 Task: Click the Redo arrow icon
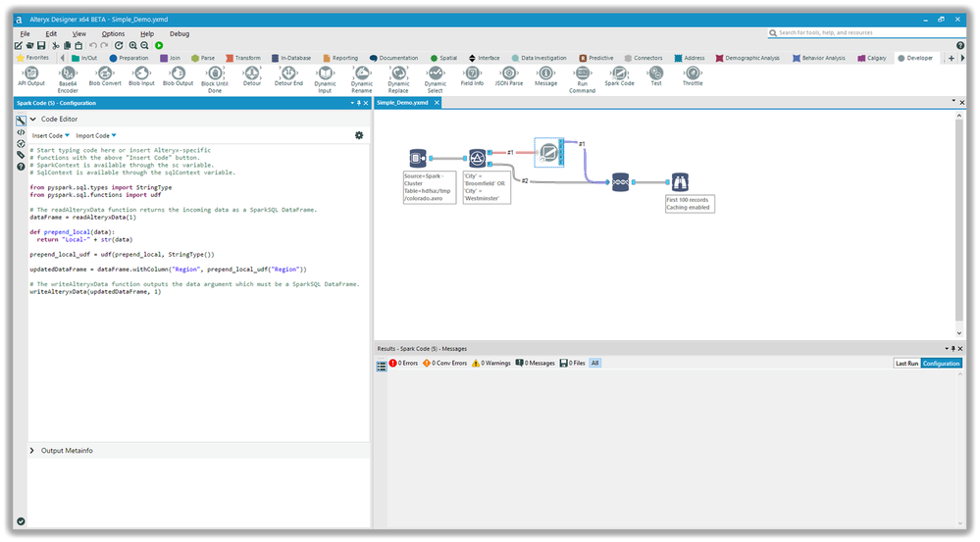(x=104, y=46)
